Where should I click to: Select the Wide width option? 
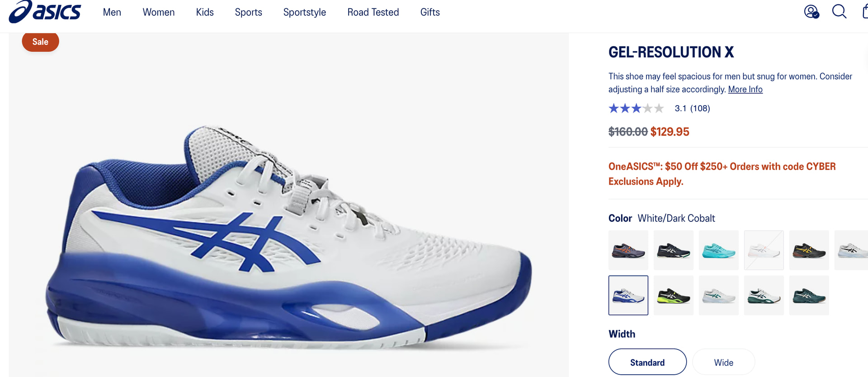pos(723,362)
